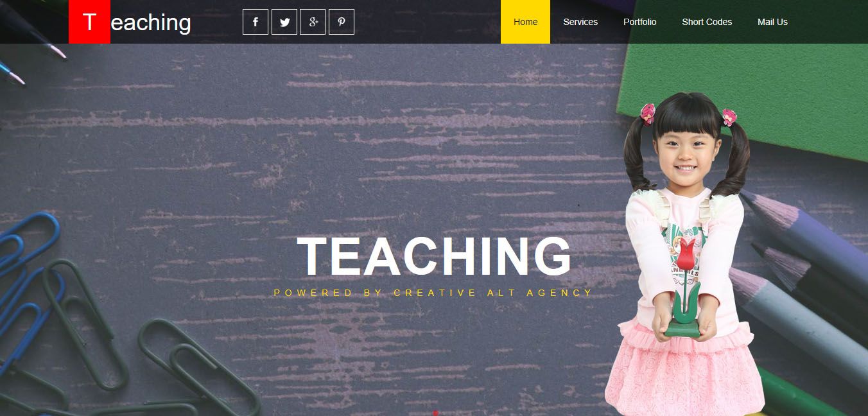Open the Services menu item
Image resolution: width=868 pixels, height=416 pixels.
click(580, 22)
